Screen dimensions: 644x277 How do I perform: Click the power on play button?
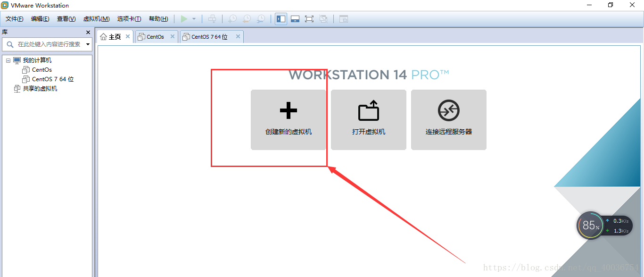(184, 19)
